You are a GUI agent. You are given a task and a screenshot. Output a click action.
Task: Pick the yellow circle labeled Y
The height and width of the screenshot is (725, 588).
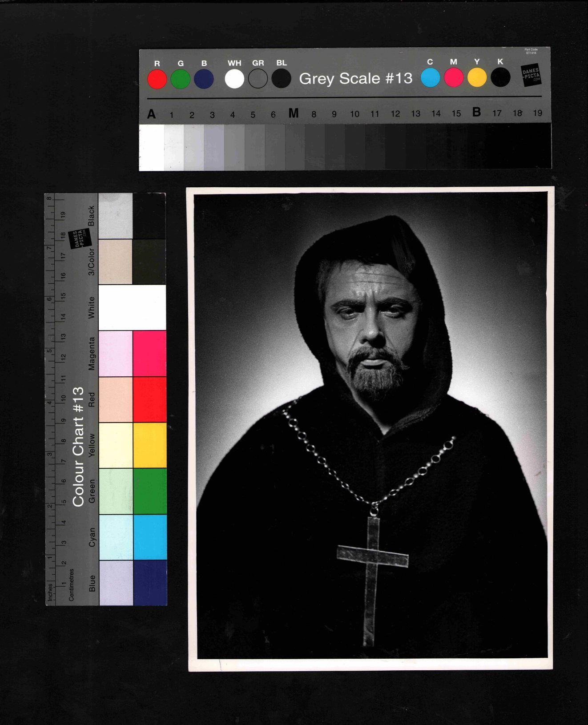pyautogui.click(x=477, y=78)
